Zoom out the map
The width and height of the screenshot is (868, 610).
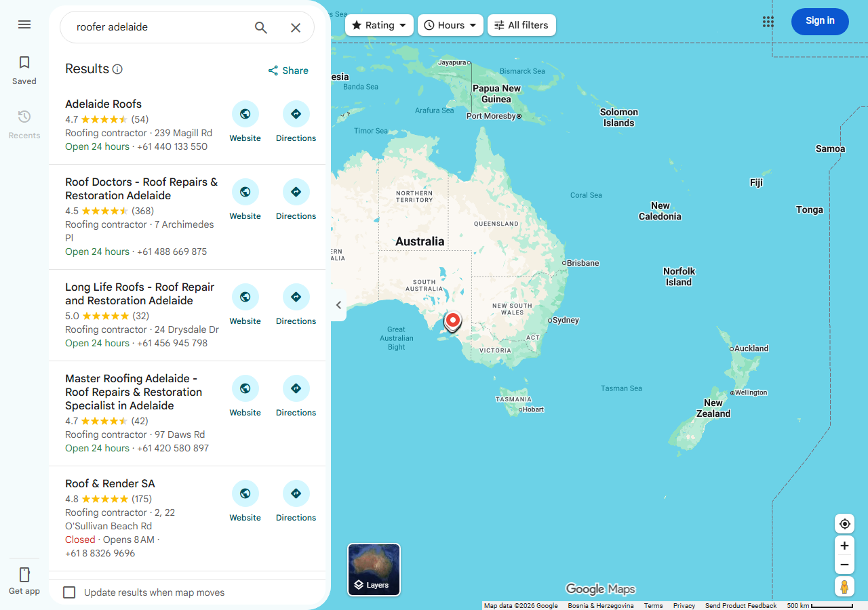[844, 565]
